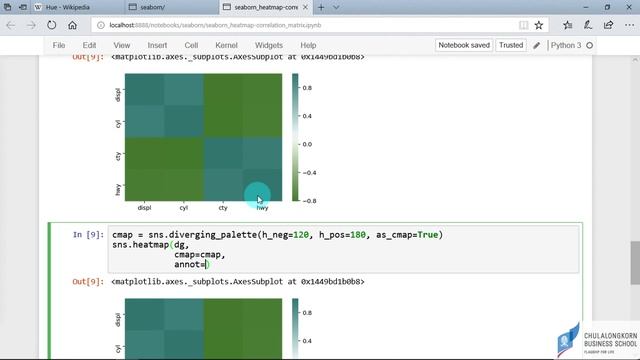Go forward to next page
The width and height of the screenshot is (640, 360).
click(31, 25)
